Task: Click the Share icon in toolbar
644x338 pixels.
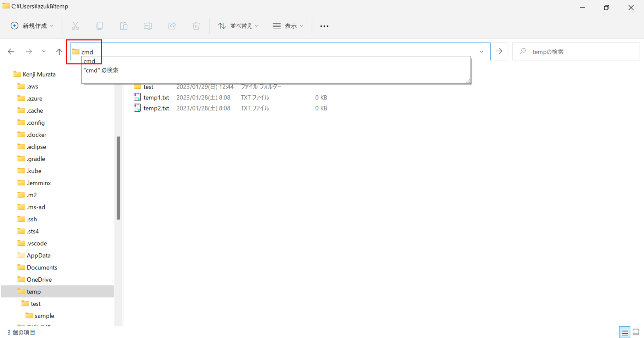Action: (x=172, y=26)
